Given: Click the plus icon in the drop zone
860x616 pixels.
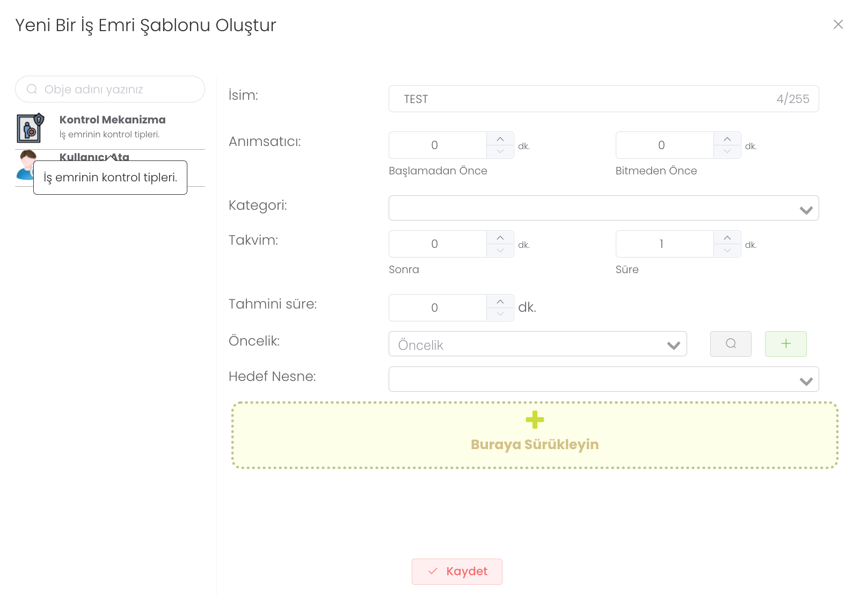Looking at the screenshot, I should tap(534, 420).
